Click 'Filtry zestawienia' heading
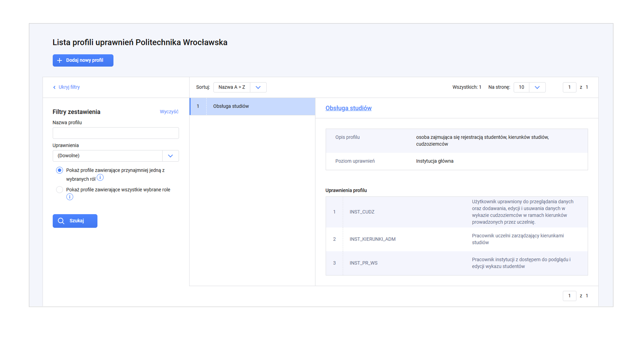The image size is (644, 362). tap(76, 112)
